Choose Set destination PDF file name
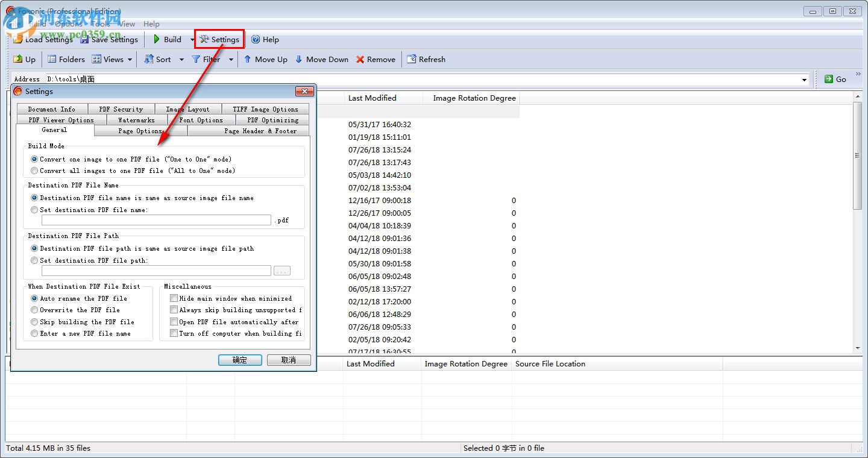Viewport: 868px width, 458px height. tap(34, 210)
